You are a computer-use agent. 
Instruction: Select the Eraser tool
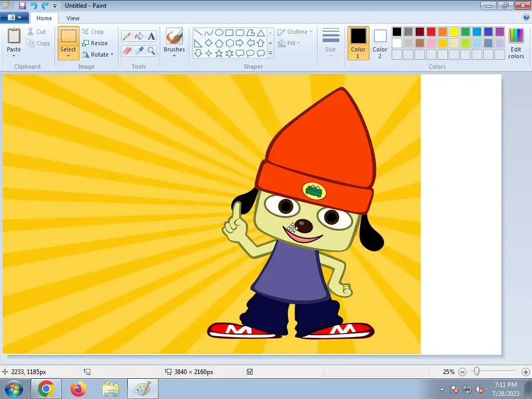[127, 51]
